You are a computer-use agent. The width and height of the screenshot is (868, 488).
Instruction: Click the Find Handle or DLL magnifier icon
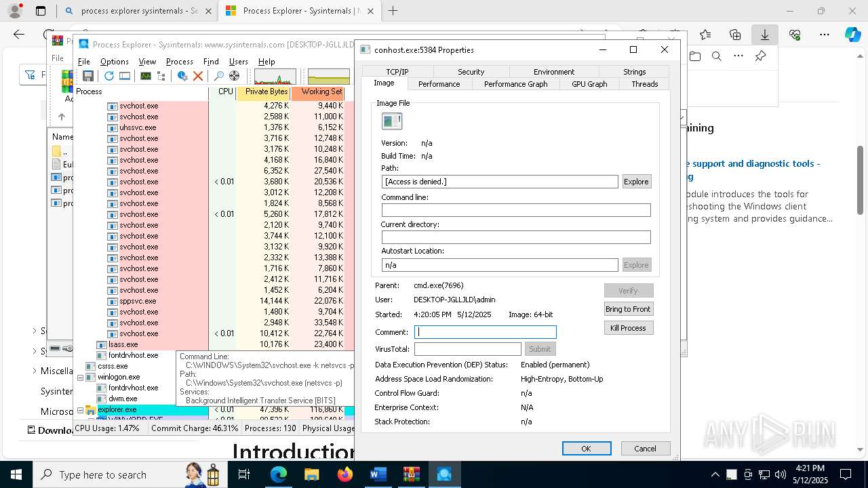pos(219,76)
